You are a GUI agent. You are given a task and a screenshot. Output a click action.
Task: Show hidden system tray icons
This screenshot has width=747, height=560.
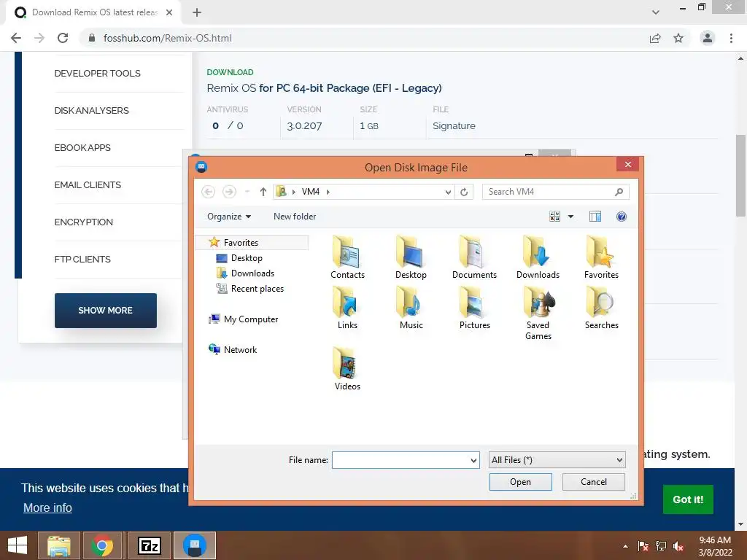(625, 546)
